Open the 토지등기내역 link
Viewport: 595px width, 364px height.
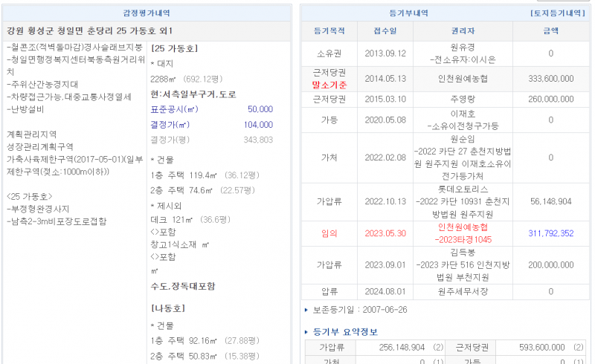556,13
